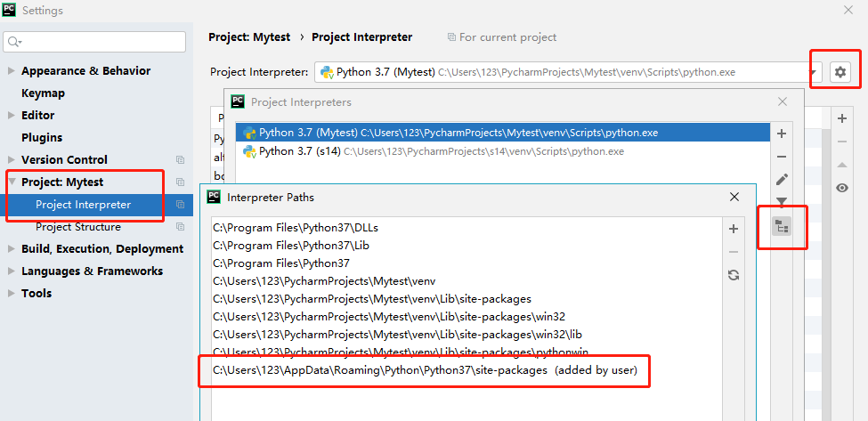Viewport: 868px width, 421px height.
Task: Click the copy icon beside Project Structure
Action: tap(180, 227)
